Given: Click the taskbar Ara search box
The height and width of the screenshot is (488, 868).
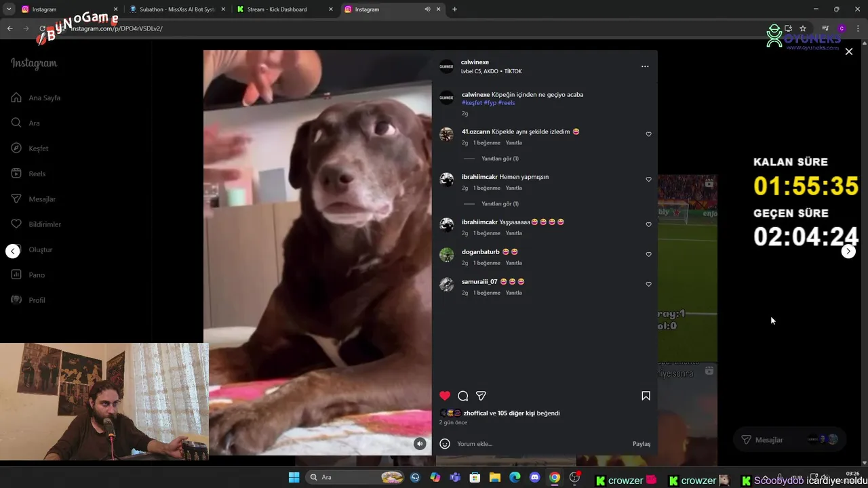Looking at the screenshot, I should click(356, 477).
